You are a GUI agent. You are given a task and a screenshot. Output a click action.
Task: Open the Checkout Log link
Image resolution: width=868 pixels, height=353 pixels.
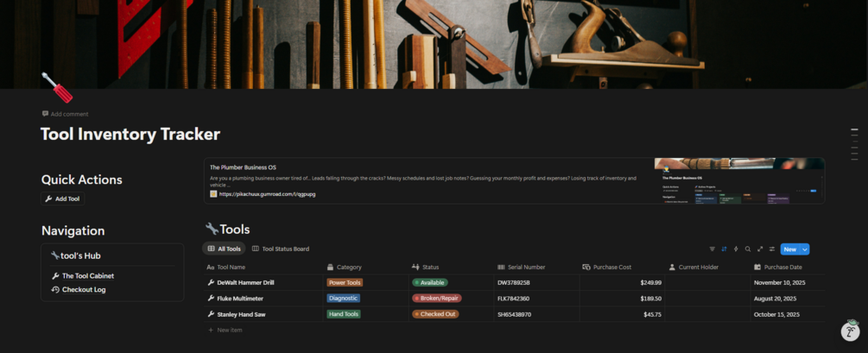pyautogui.click(x=84, y=290)
